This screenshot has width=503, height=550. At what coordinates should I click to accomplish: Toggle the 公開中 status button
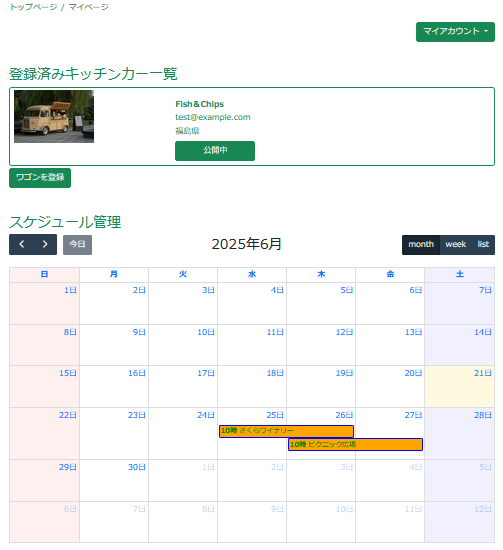215,151
